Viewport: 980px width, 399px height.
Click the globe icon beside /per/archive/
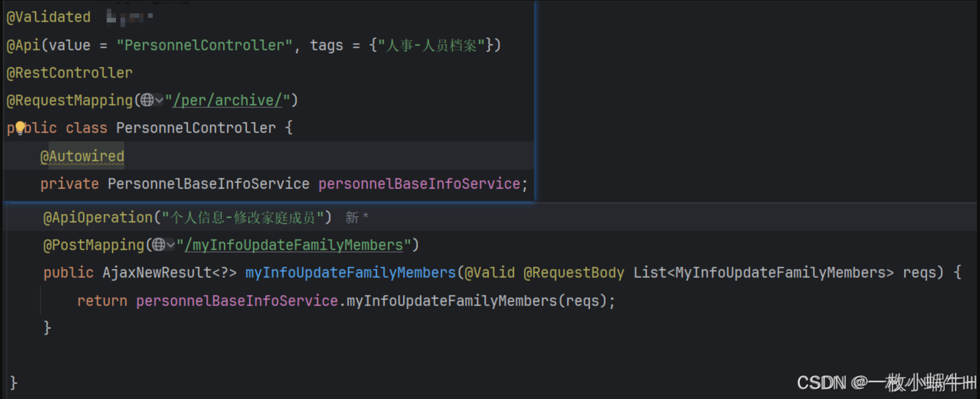pyautogui.click(x=147, y=100)
